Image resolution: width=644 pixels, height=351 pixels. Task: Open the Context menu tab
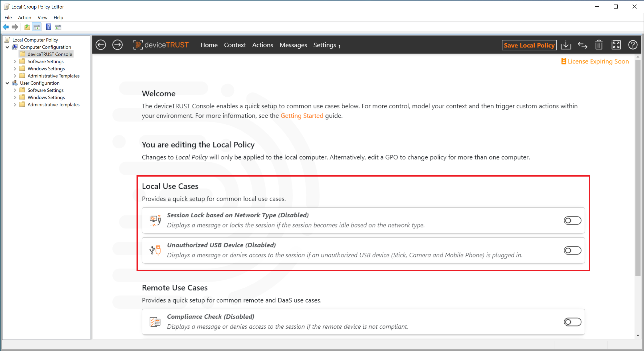[234, 44]
